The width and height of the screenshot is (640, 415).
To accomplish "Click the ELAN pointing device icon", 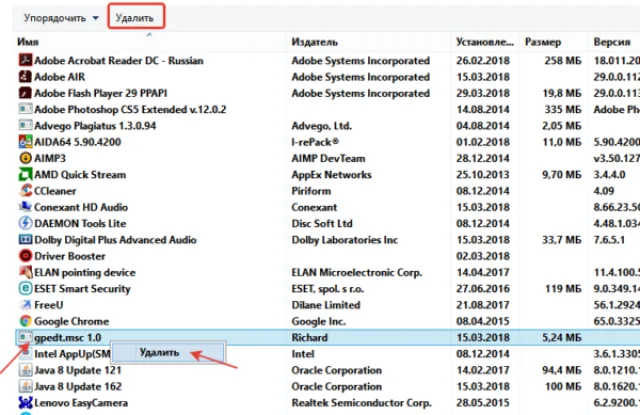I will [25, 272].
